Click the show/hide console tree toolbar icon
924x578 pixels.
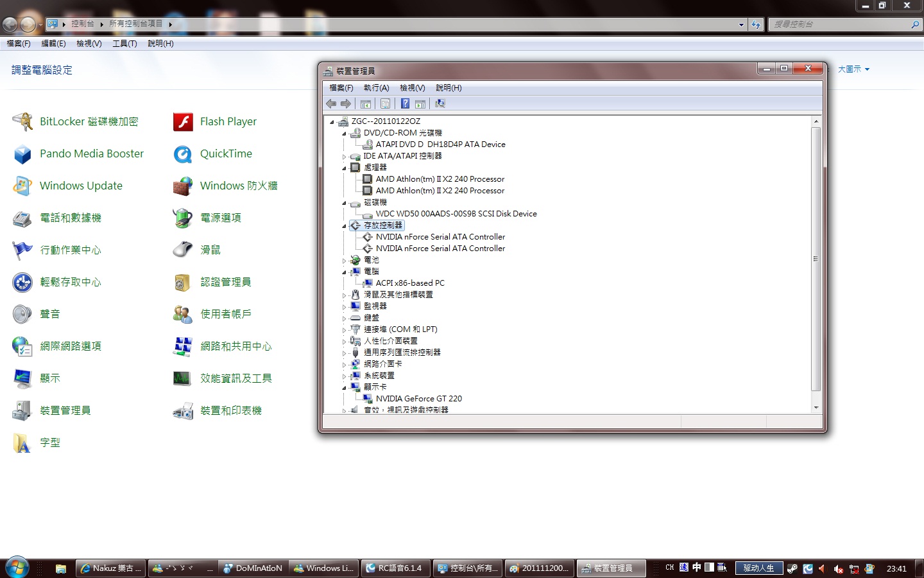(366, 103)
